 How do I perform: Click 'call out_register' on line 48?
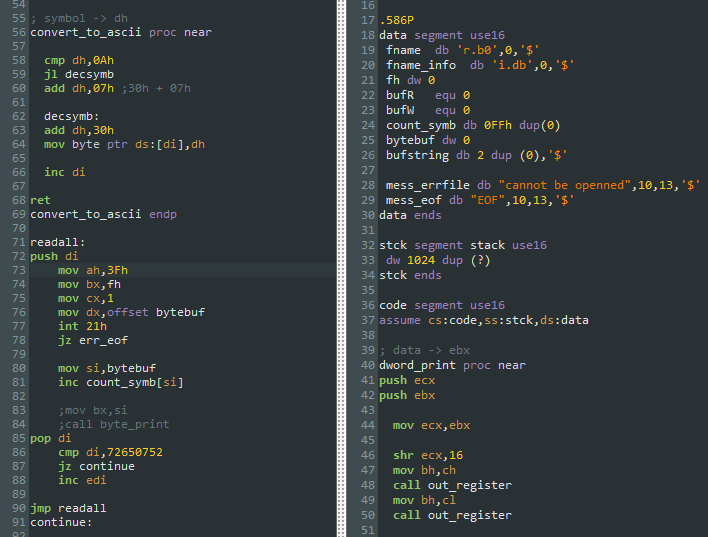coord(452,486)
